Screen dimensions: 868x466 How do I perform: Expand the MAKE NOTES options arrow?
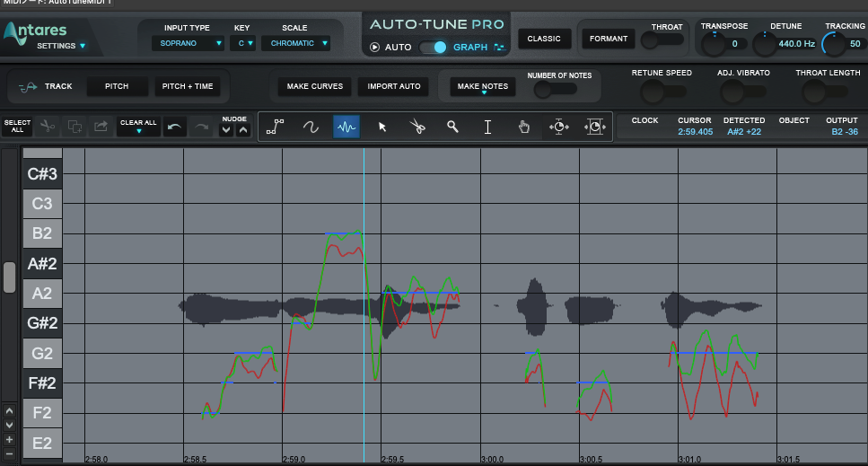[x=483, y=93]
